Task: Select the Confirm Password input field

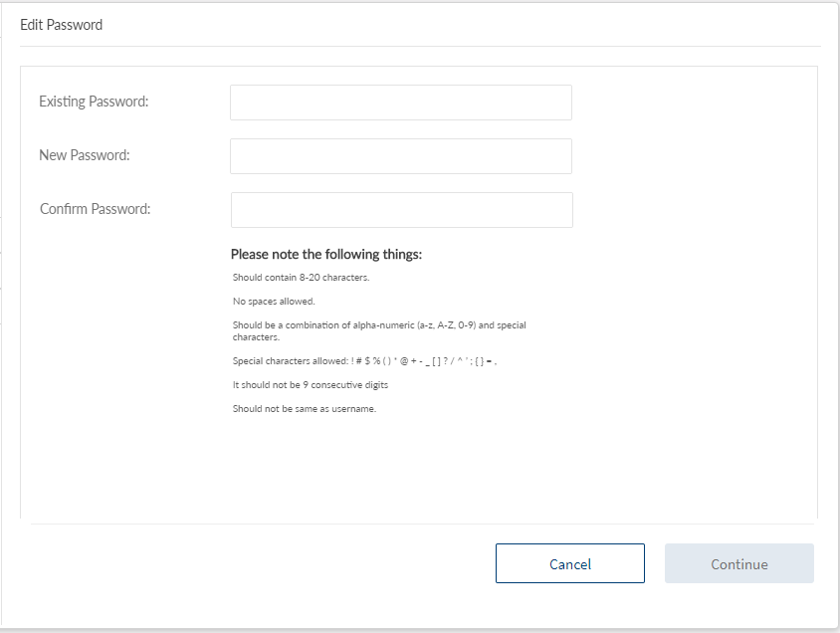Action: 401,210
